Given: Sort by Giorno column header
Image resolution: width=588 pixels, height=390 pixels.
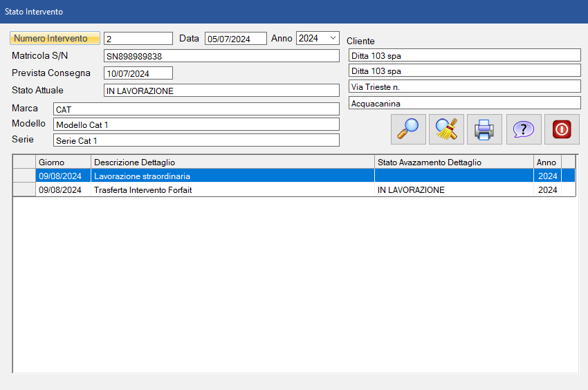Looking at the screenshot, I should point(63,162).
